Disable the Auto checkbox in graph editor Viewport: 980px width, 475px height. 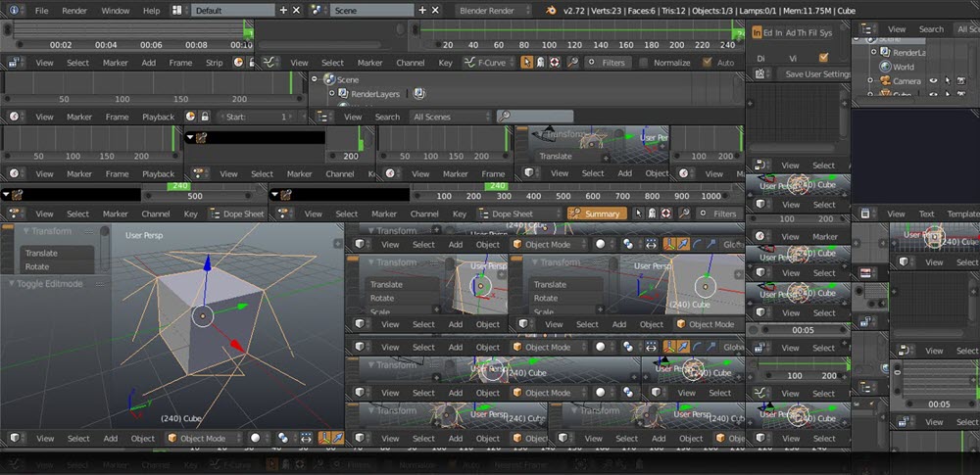(x=708, y=63)
